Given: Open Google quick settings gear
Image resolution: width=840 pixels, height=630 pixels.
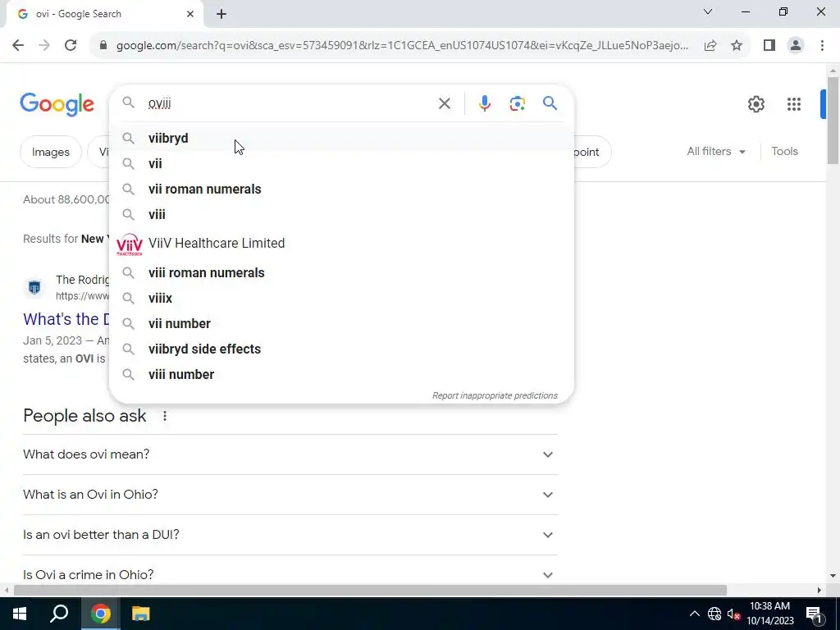Looking at the screenshot, I should click(x=756, y=104).
